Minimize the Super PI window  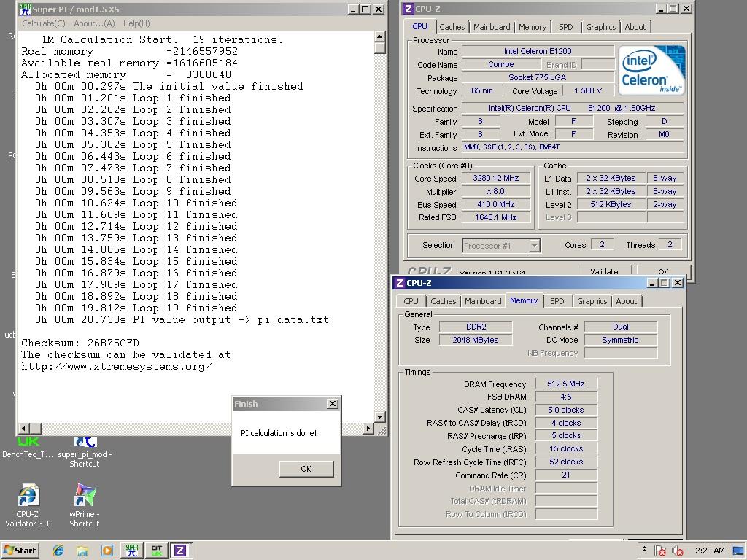tap(353, 9)
